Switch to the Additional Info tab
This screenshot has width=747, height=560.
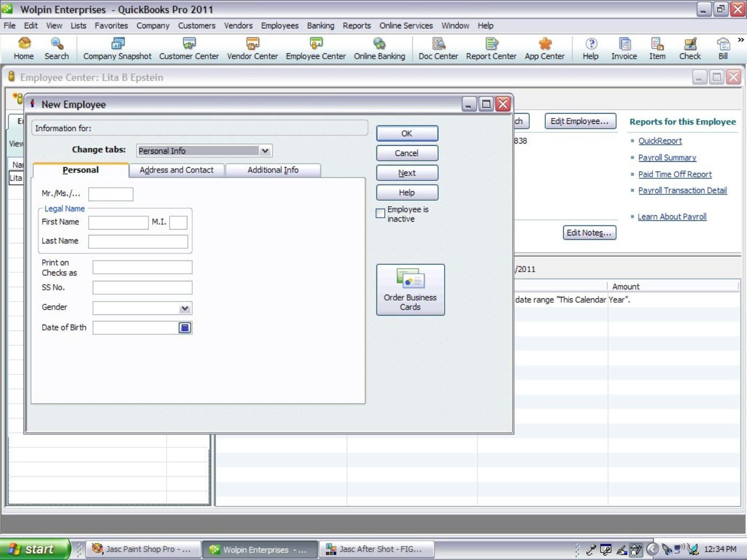point(273,170)
